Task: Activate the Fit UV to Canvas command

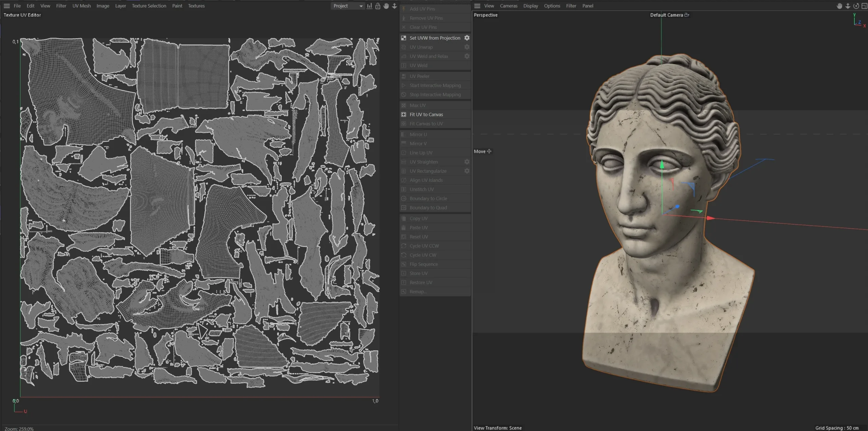Action: tap(426, 114)
